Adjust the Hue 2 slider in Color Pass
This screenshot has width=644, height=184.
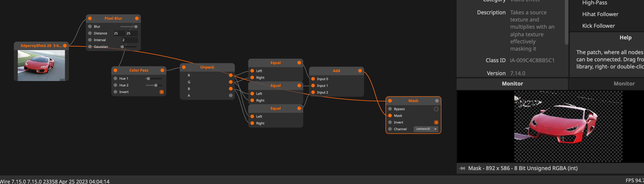(x=156, y=85)
